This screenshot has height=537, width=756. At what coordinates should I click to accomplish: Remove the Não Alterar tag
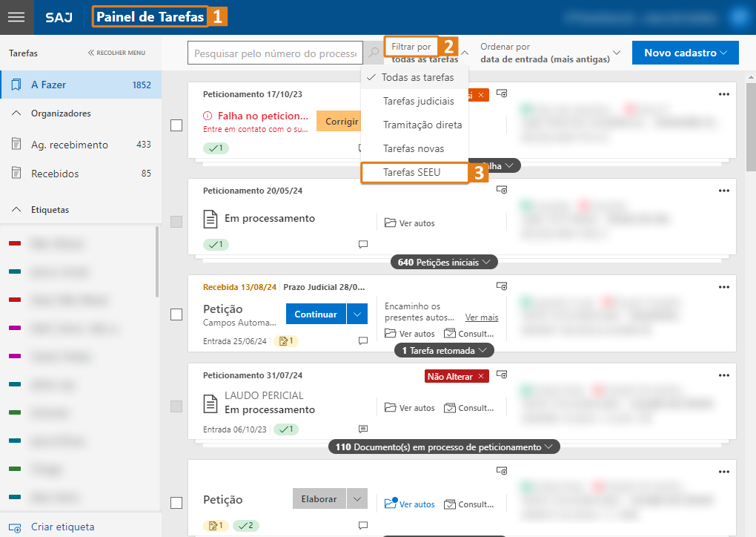[x=481, y=377]
